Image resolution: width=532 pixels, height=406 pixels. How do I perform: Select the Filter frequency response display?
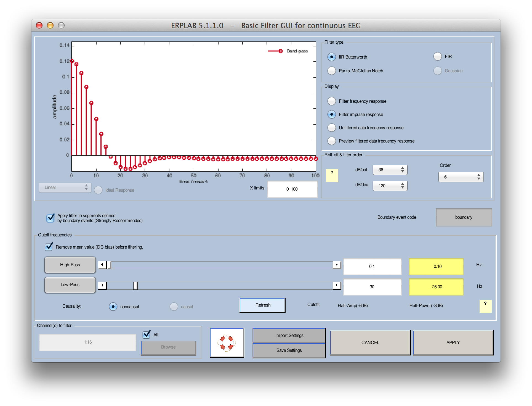coord(332,101)
